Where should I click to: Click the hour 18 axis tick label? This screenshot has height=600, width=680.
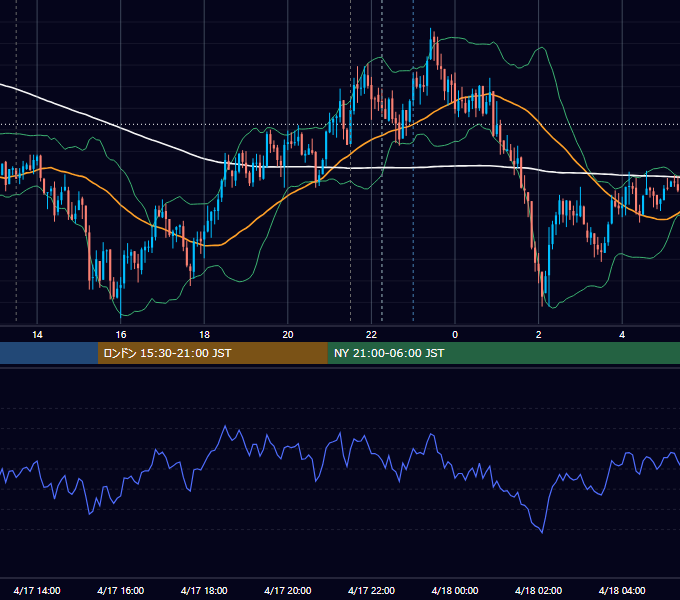point(204,335)
